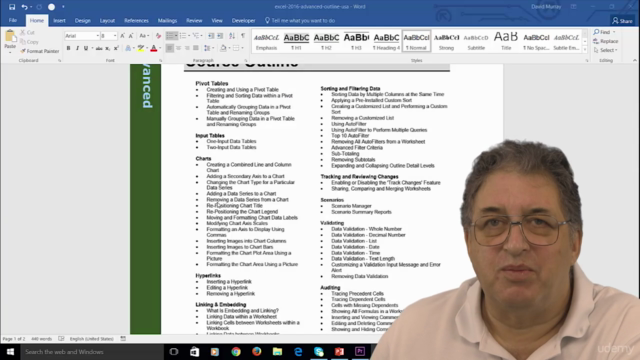The width and height of the screenshot is (640, 360).
Task: Click Tell me what you want to do
Action: (300, 20)
